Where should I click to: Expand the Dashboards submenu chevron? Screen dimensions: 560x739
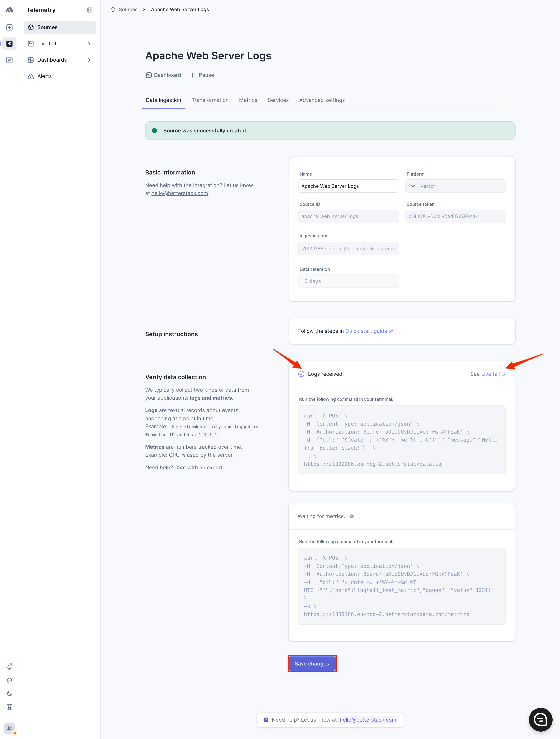tap(89, 60)
